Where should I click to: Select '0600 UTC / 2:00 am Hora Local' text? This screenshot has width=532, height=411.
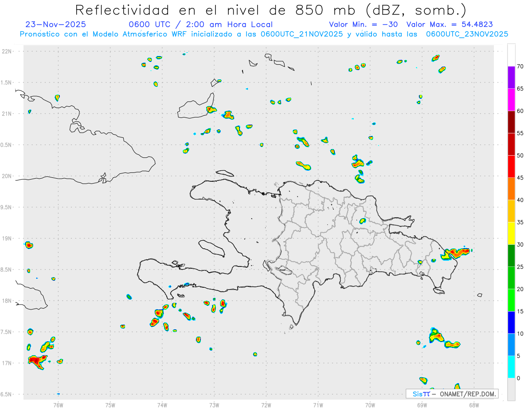pos(200,24)
